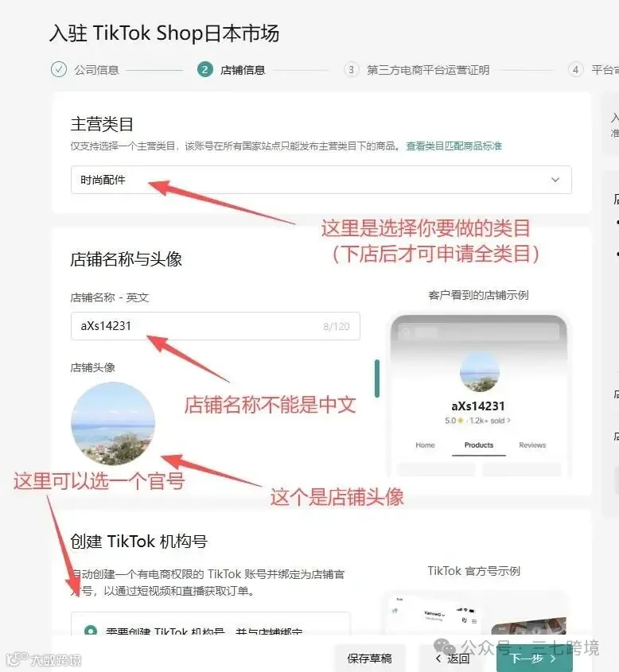Click the green vertical scrollbar handle
619x672 pixels.
pyautogui.click(x=377, y=379)
